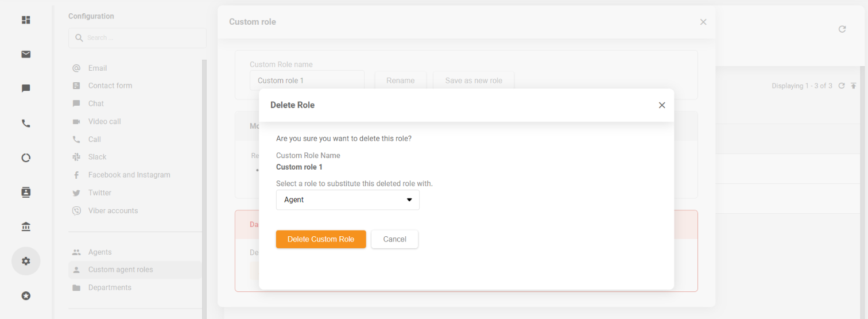Open the contacts icon in sidebar
The height and width of the screenshot is (319, 868).
(26, 192)
